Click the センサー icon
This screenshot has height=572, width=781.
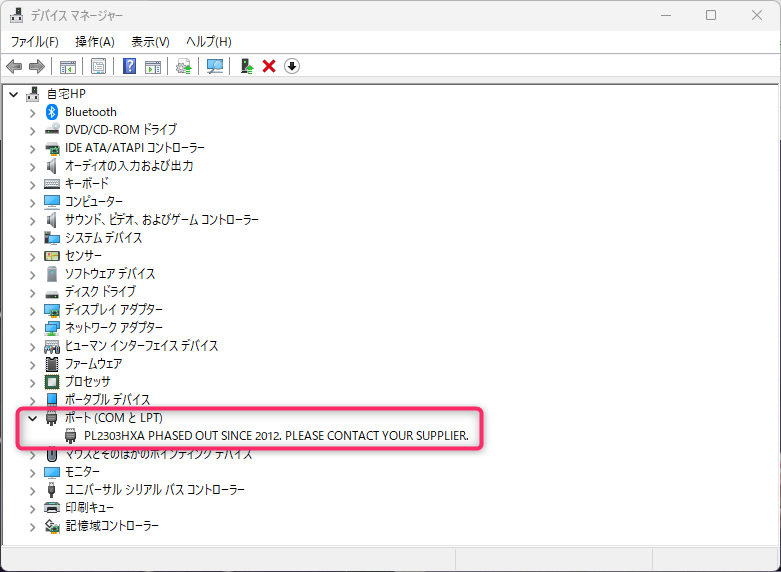pyautogui.click(x=52, y=256)
